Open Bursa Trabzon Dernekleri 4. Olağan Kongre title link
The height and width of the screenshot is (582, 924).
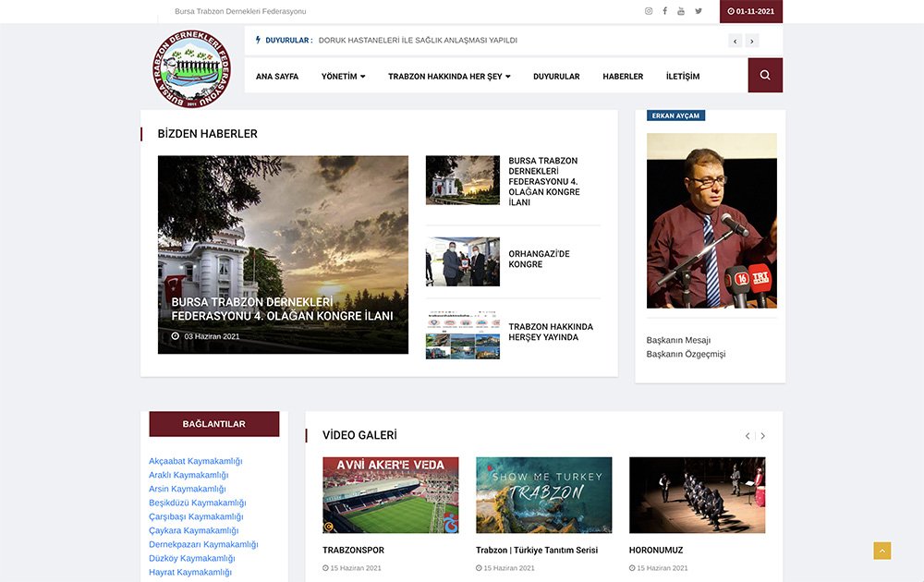click(544, 181)
